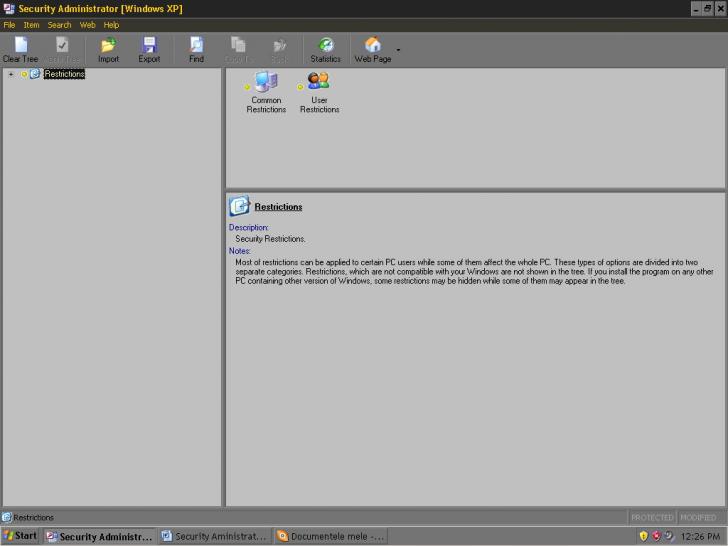
Task: Click the Clear Tree toolbar icon
Action: (x=21, y=45)
